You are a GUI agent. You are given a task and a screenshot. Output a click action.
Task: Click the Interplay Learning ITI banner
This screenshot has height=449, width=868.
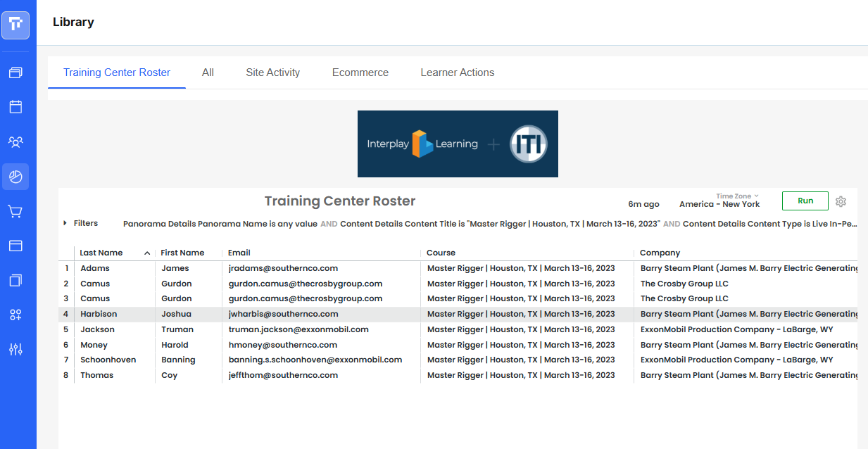click(x=458, y=144)
